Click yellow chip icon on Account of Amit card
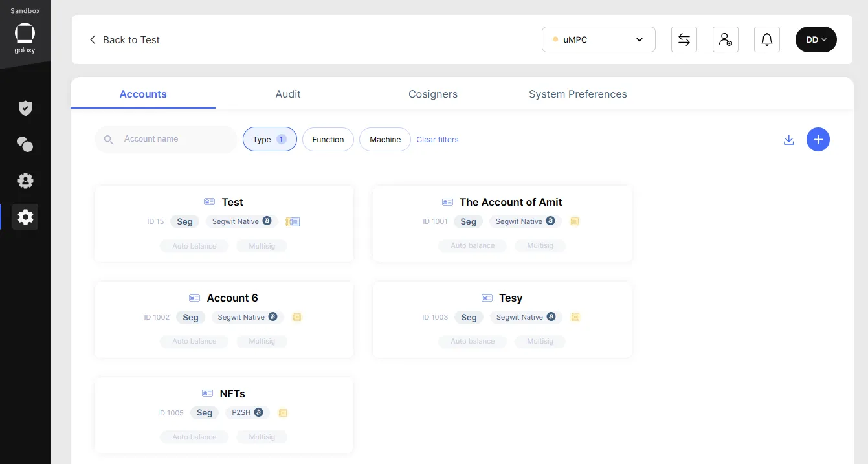This screenshot has height=464, width=868. pyautogui.click(x=574, y=221)
